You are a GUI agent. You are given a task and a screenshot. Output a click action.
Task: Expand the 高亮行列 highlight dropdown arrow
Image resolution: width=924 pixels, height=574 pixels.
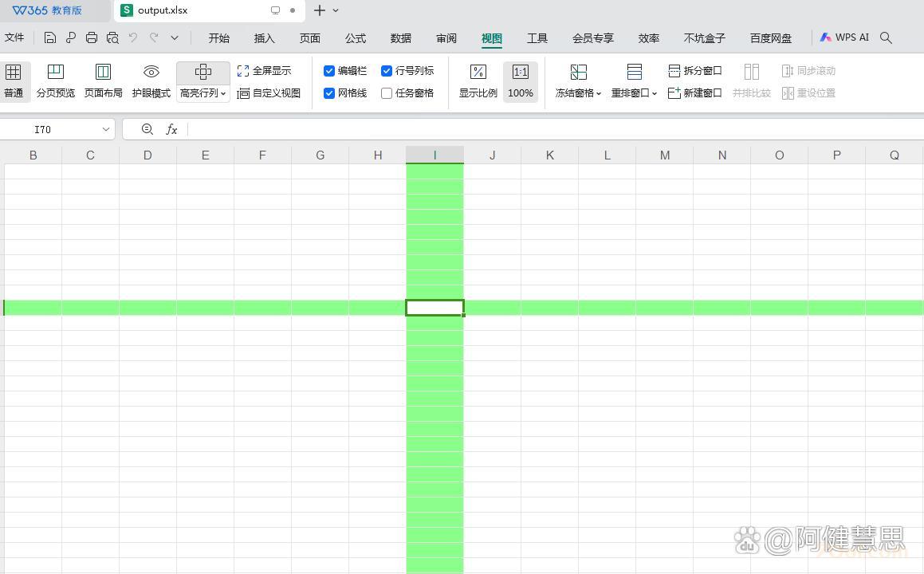[223, 92]
